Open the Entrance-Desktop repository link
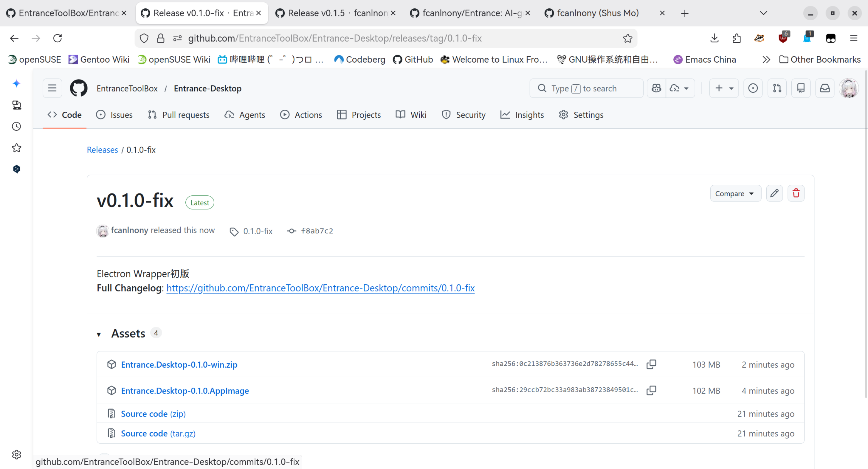 pos(207,88)
